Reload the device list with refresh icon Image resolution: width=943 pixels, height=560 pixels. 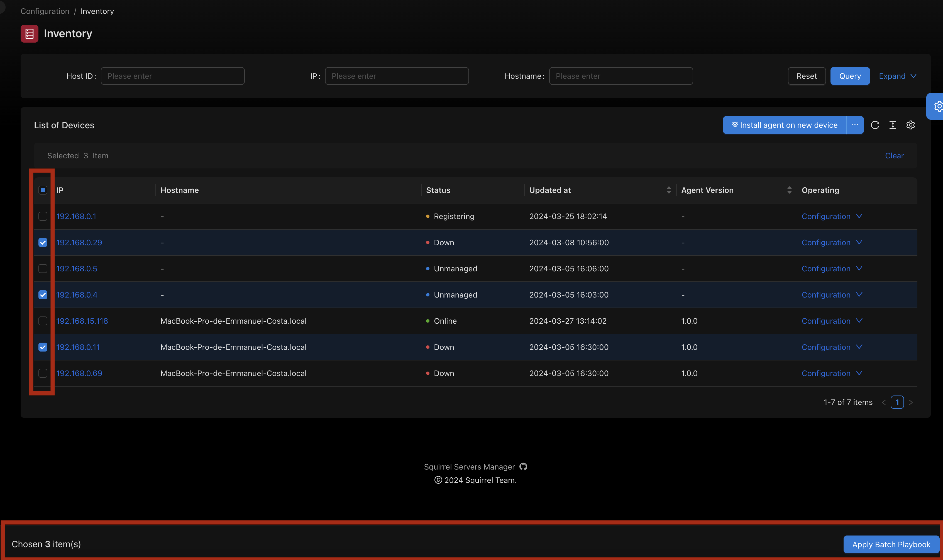(x=875, y=125)
